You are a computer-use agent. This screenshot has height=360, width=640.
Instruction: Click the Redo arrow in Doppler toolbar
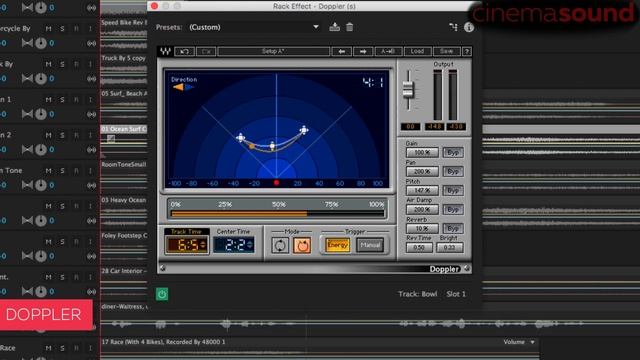pos(206,51)
